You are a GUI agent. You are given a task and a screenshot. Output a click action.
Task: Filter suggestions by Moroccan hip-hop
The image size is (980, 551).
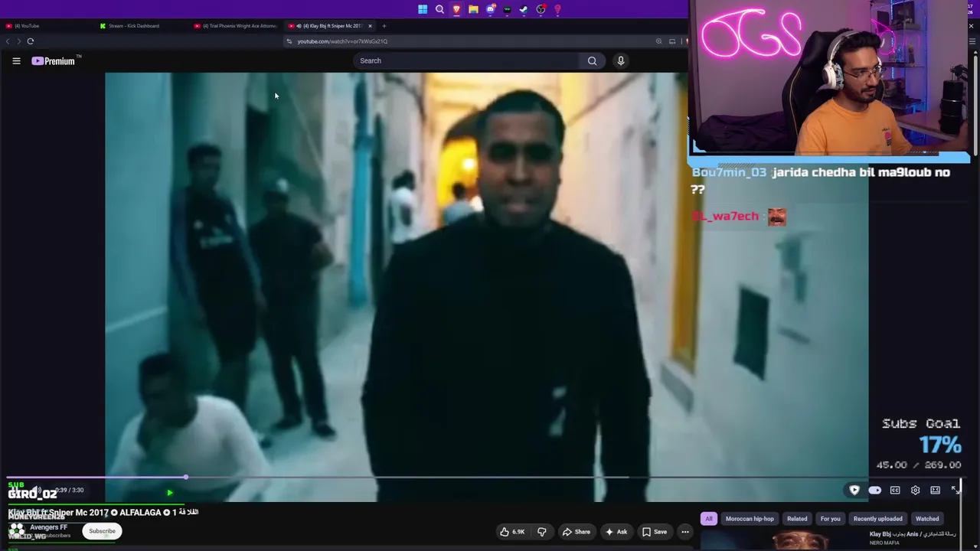click(x=750, y=519)
